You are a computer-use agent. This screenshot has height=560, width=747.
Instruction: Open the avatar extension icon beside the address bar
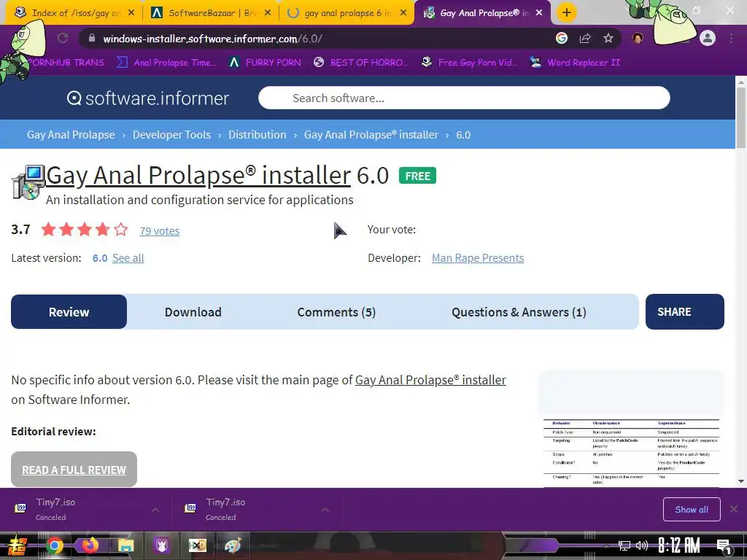click(638, 38)
